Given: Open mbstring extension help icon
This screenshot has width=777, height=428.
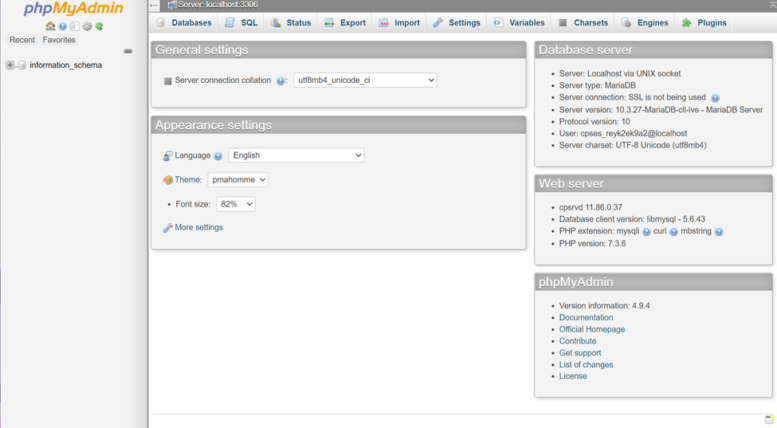Looking at the screenshot, I should (x=719, y=232).
